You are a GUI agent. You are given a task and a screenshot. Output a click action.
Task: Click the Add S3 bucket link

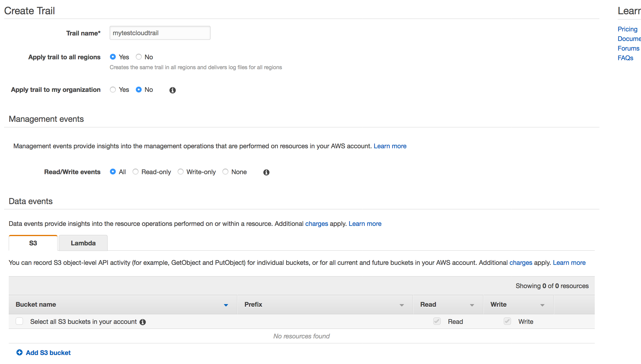pyautogui.click(x=48, y=353)
